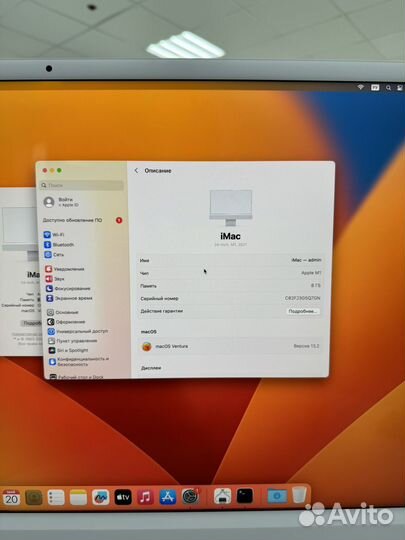This screenshot has height=540, width=405.
Task: Click the Подробнее warranty details button
Action: coord(302,311)
